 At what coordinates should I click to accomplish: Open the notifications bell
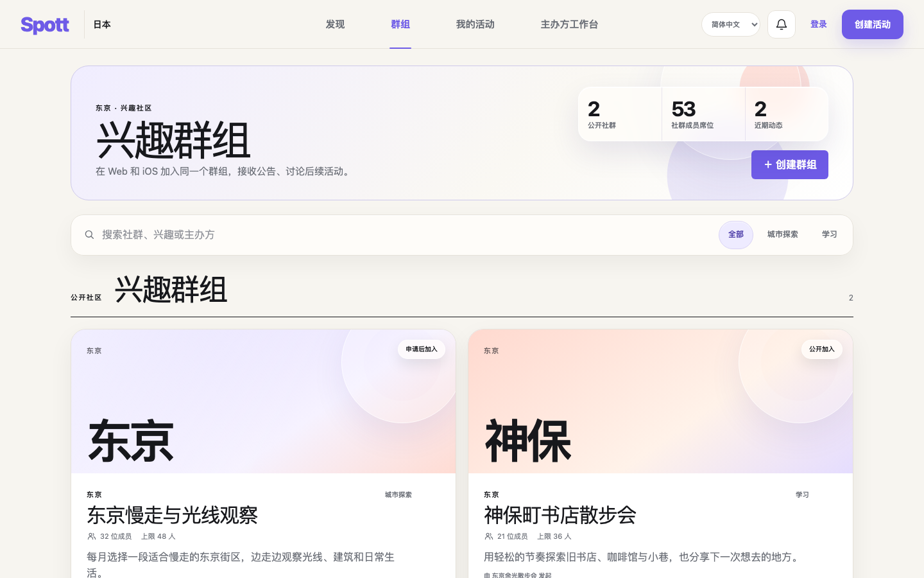782,24
